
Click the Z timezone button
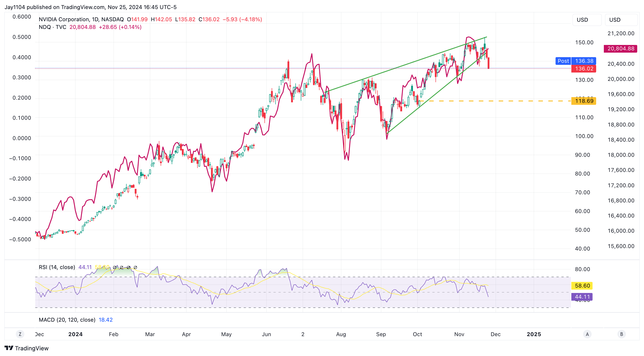point(20,334)
